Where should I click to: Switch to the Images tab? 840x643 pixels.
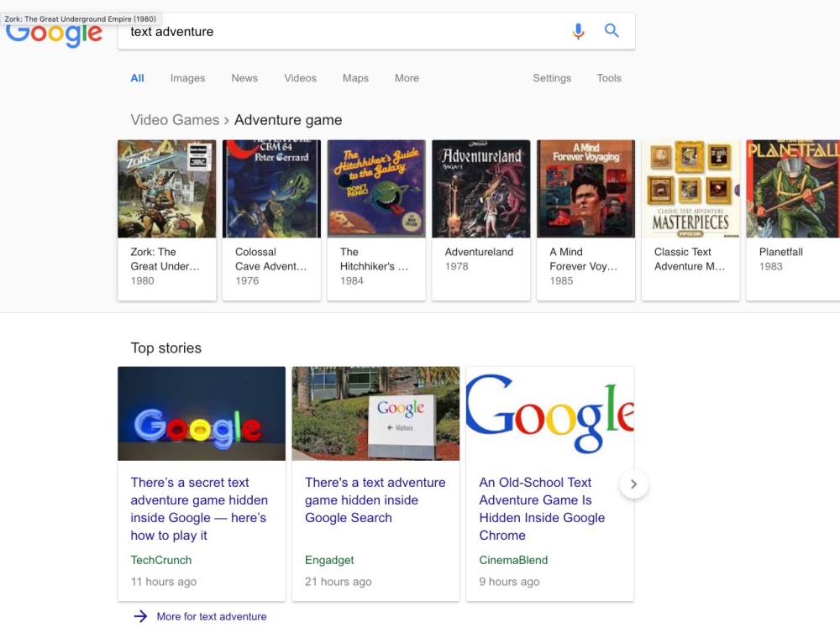pyautogui.click(x=187, y=78)
